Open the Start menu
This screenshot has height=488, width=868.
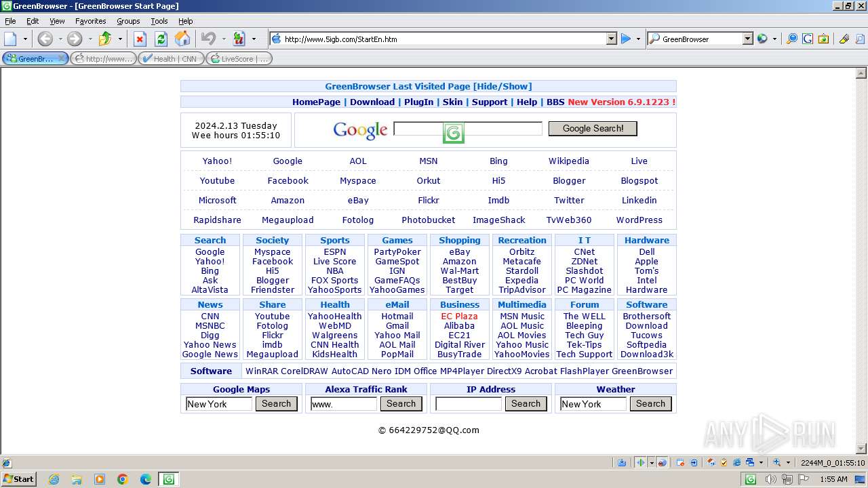pyautogui.click(x=18, y=479)
